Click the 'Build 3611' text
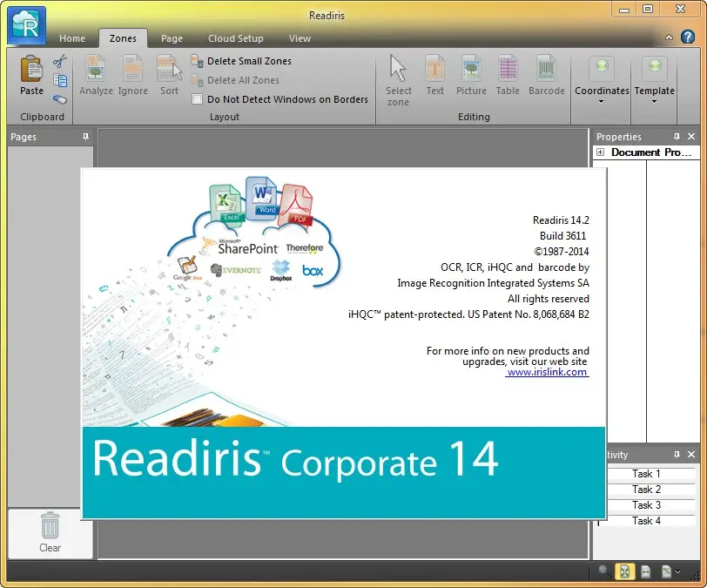 click(x=562, y=235)
